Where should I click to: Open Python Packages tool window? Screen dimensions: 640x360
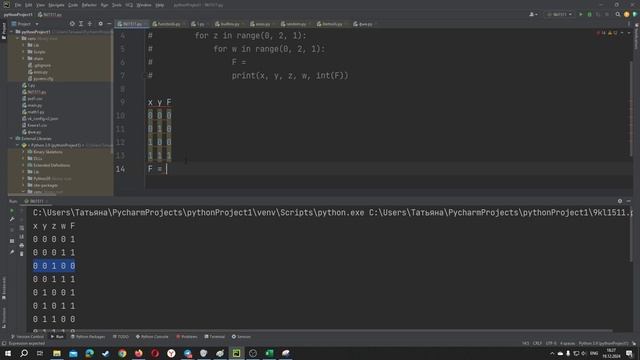click(x=88, y=337)
